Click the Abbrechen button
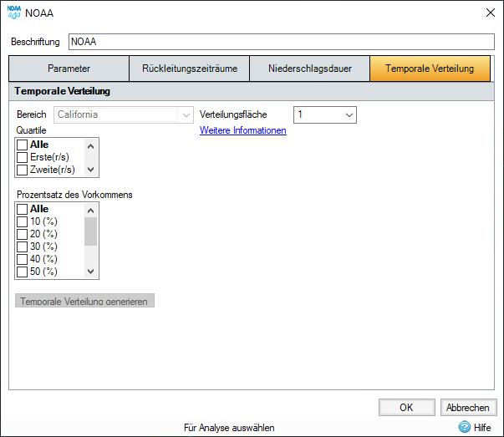Image resolution: width=504 pixels, height=437 pixels. tap(468, 408)
